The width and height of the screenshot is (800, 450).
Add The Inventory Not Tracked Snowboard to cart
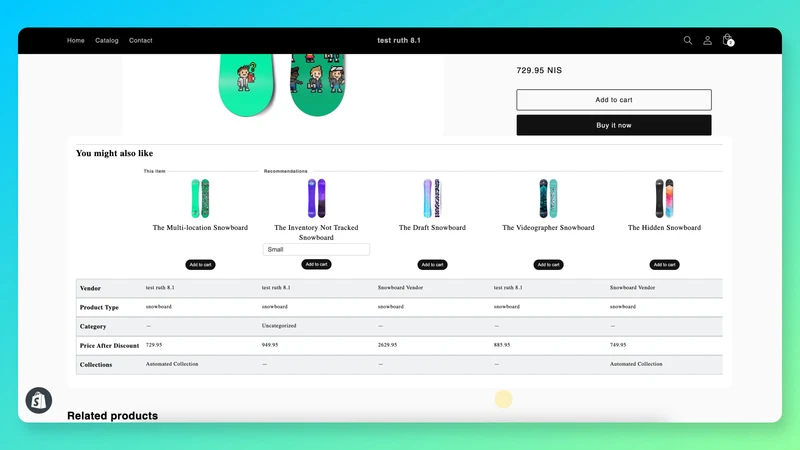pyautogui.click(x=316, y=264)
